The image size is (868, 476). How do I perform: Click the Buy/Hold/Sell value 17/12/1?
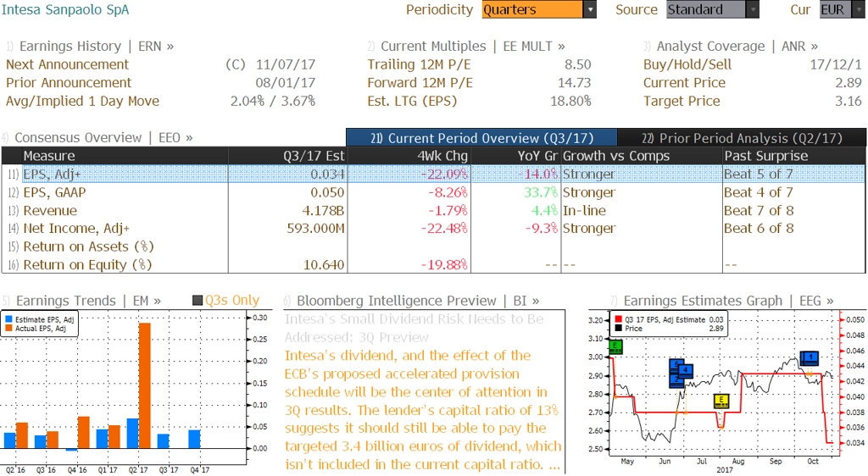(836, 64)
